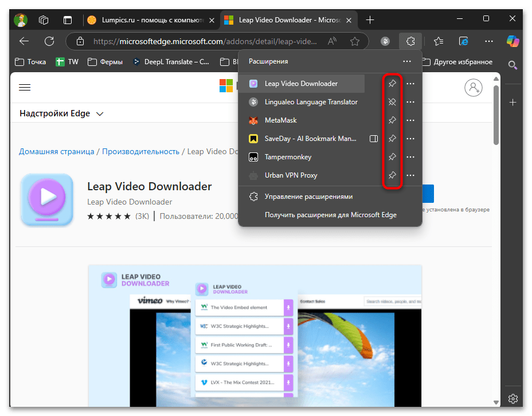
Task: Pin Leap Video Downloader to toolbar
Action: point(392,84)
